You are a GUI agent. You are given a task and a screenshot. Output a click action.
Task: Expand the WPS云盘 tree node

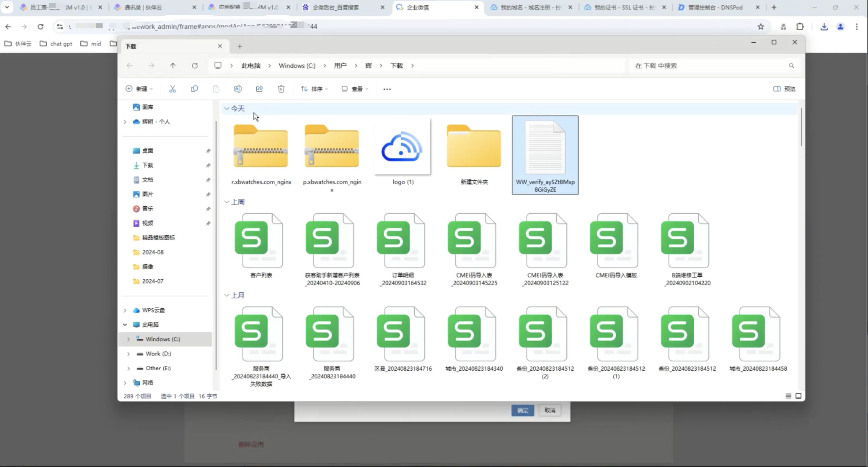[125, 310]
